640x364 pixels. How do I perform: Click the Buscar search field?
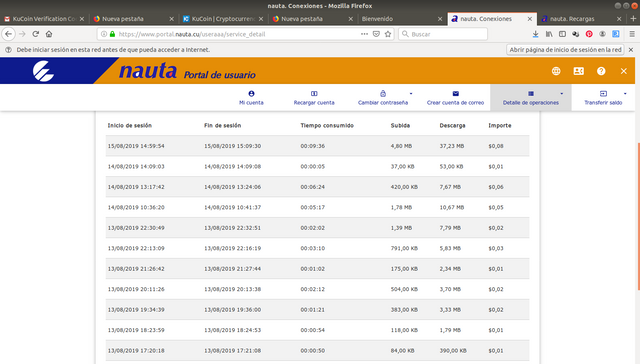coord(443,34)
